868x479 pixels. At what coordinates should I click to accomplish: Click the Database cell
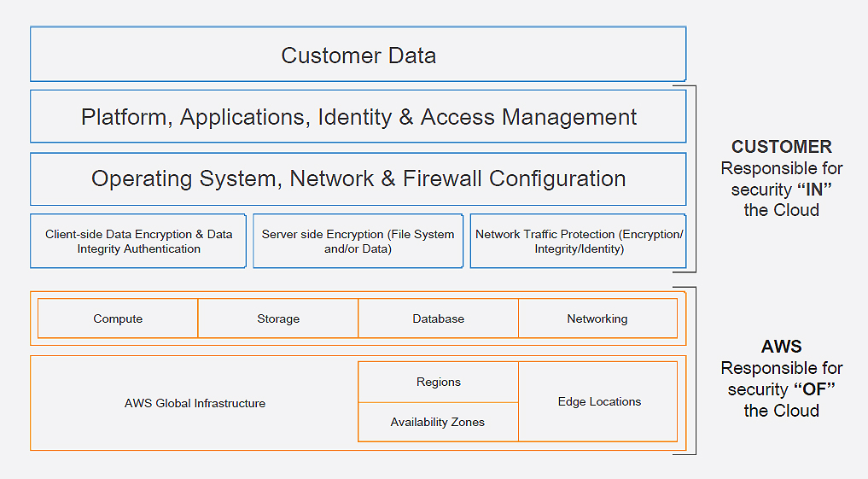point(439,318)
